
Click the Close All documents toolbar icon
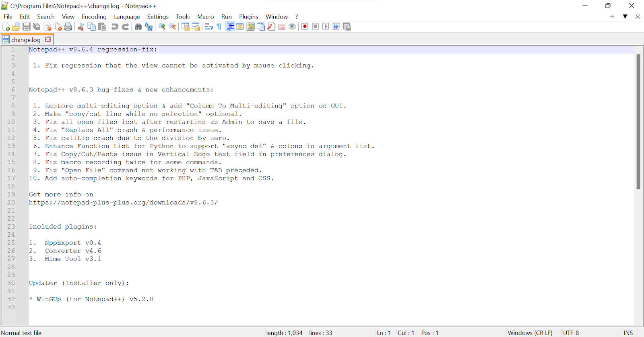point(58,27)
